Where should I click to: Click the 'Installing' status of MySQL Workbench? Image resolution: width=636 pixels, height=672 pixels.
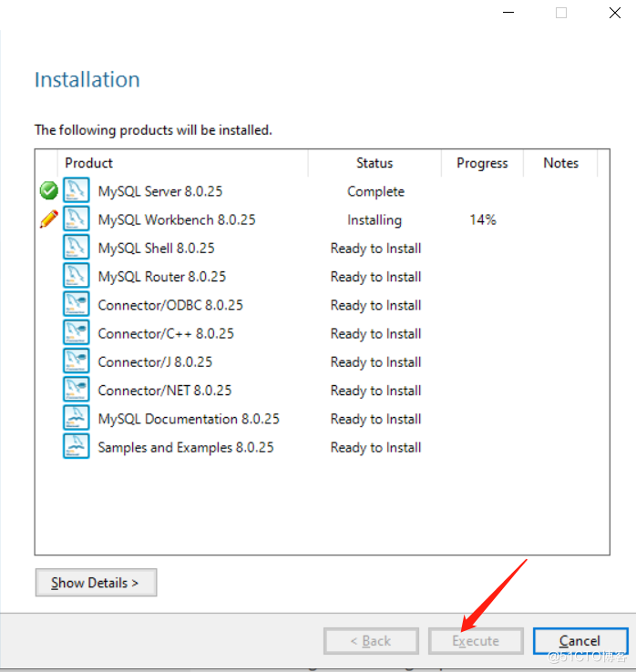click(x=374, y=220)
